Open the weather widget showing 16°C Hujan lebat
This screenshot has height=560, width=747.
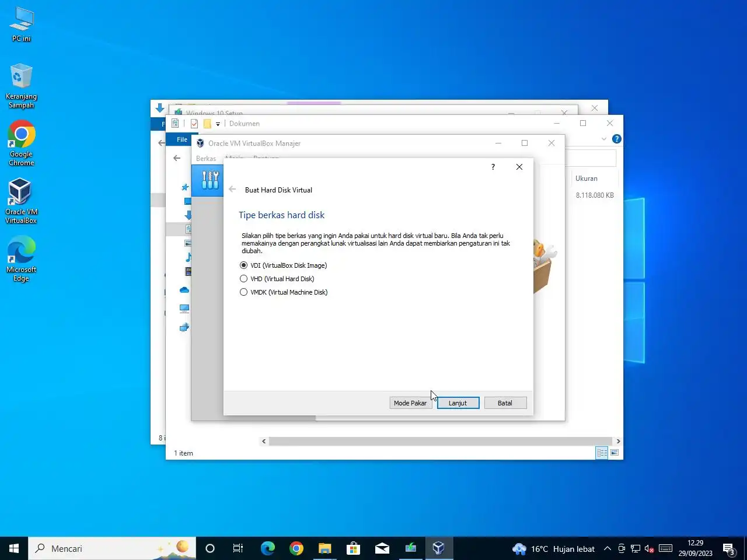[x=553, y=549]
